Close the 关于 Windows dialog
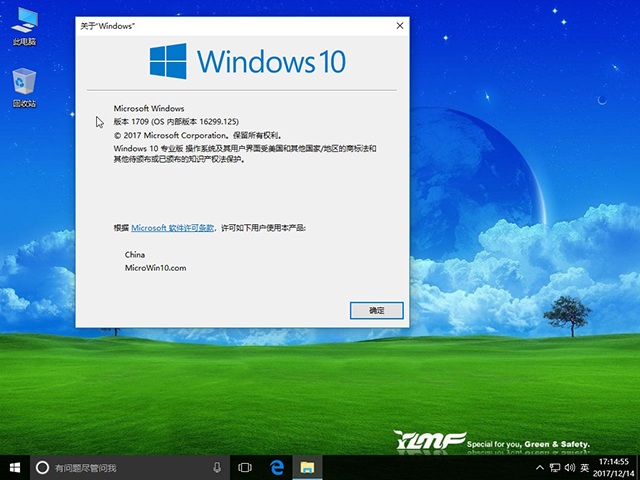This screenshot has width=640, height=480. click(x=400, y=26)
